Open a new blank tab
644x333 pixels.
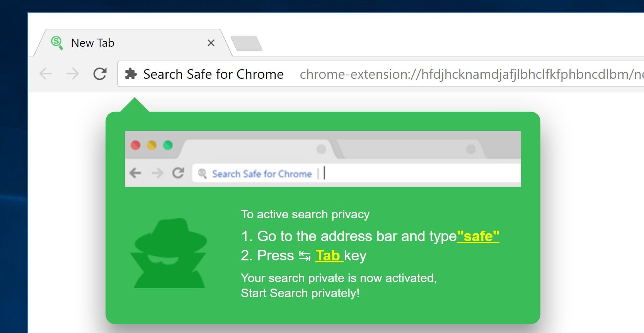click(x=246, y=43)
